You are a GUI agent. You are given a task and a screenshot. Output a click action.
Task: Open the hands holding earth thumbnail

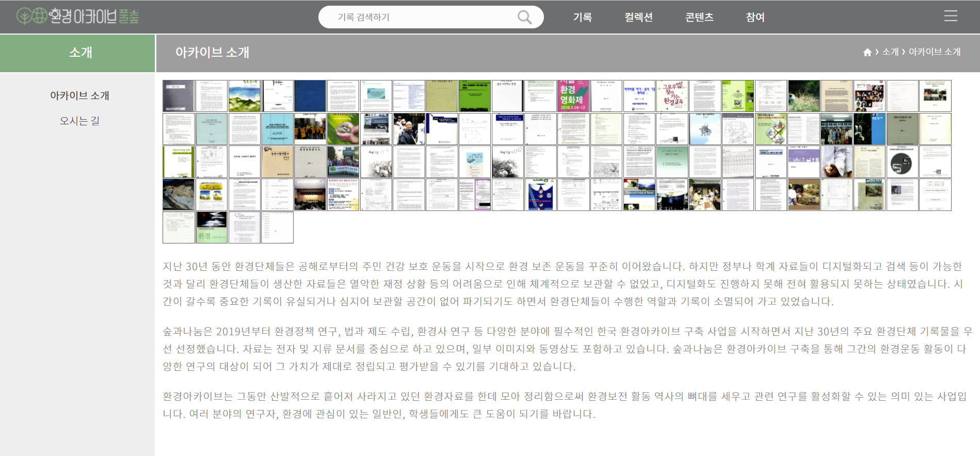(x=343, y=129)
